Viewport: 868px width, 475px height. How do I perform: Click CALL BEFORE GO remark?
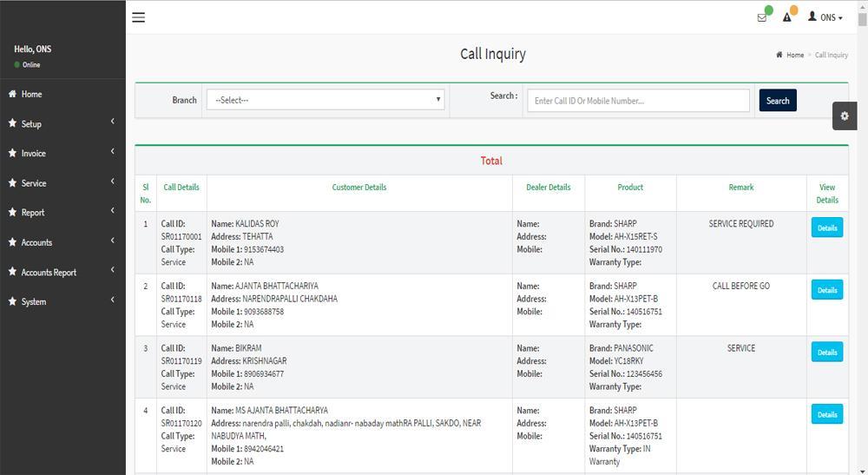[x=741, y=286]
